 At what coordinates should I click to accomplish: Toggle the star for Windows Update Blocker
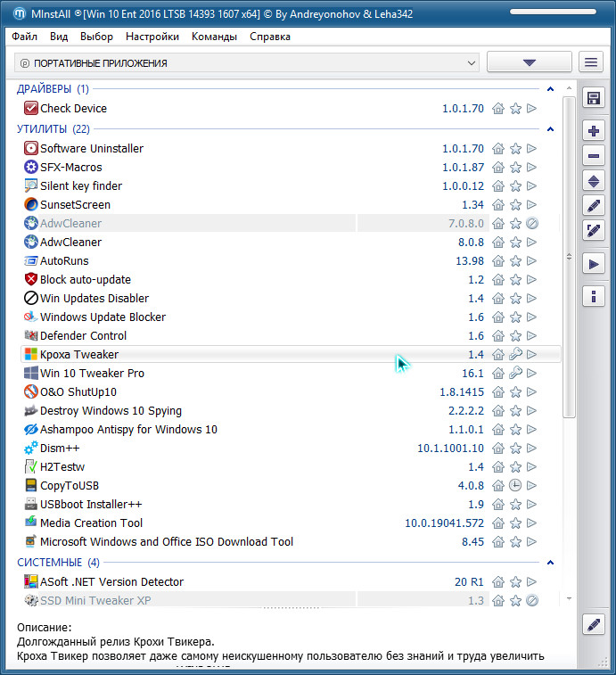pos(515,317)
